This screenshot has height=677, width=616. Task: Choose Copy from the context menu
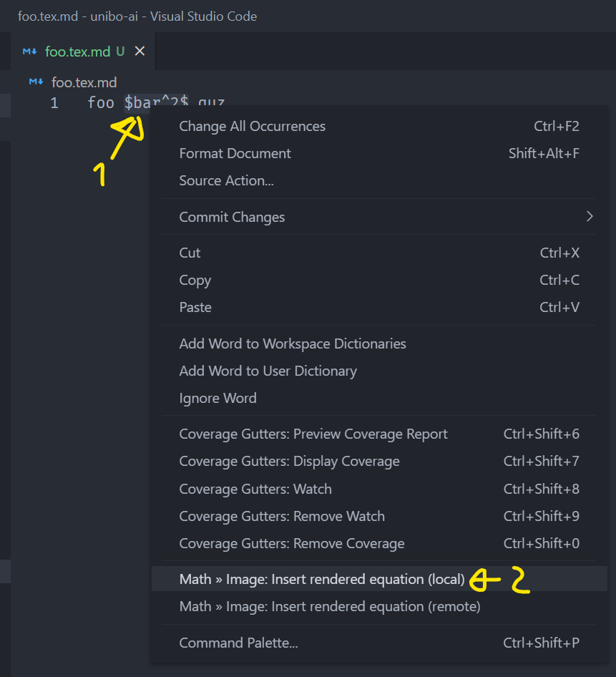point(379,280)
